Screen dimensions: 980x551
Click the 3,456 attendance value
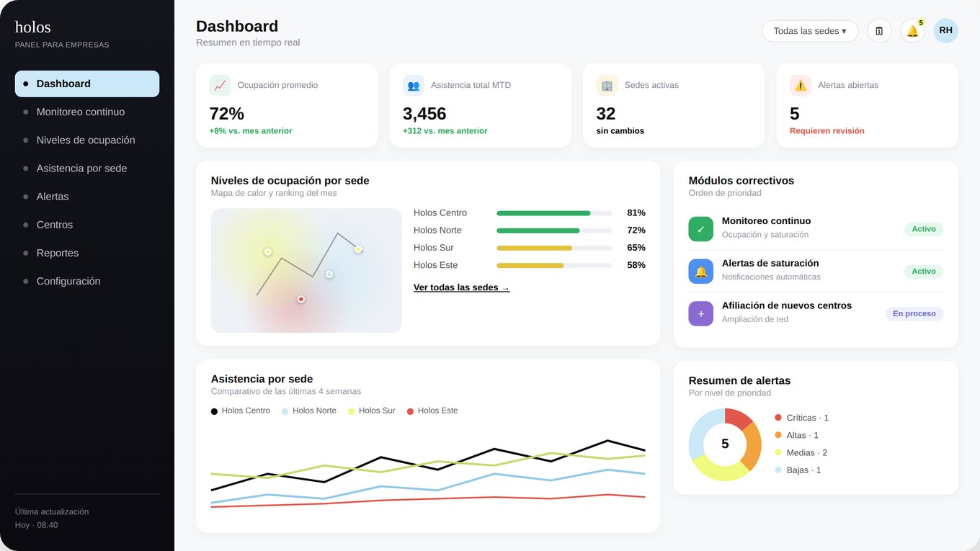click(x=424, y=114)
